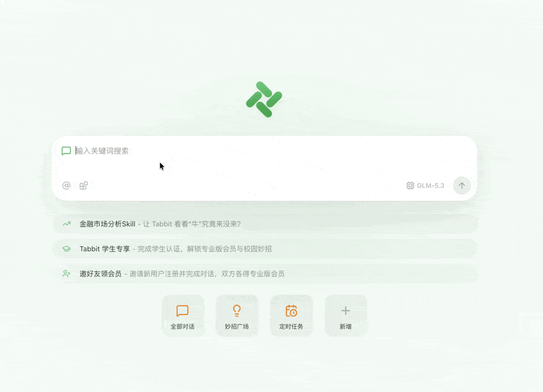Viewport: 543px width, 392px height.
Task: Click the green Tabbit logo
Action: tap(264, 99)
